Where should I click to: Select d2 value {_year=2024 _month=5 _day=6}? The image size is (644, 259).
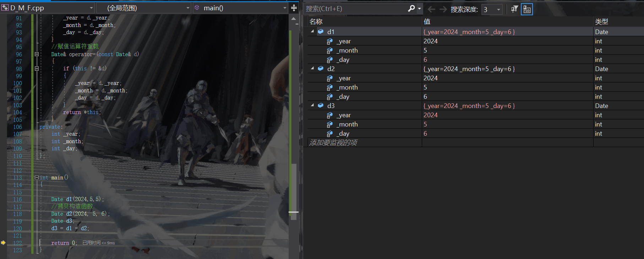469,69
